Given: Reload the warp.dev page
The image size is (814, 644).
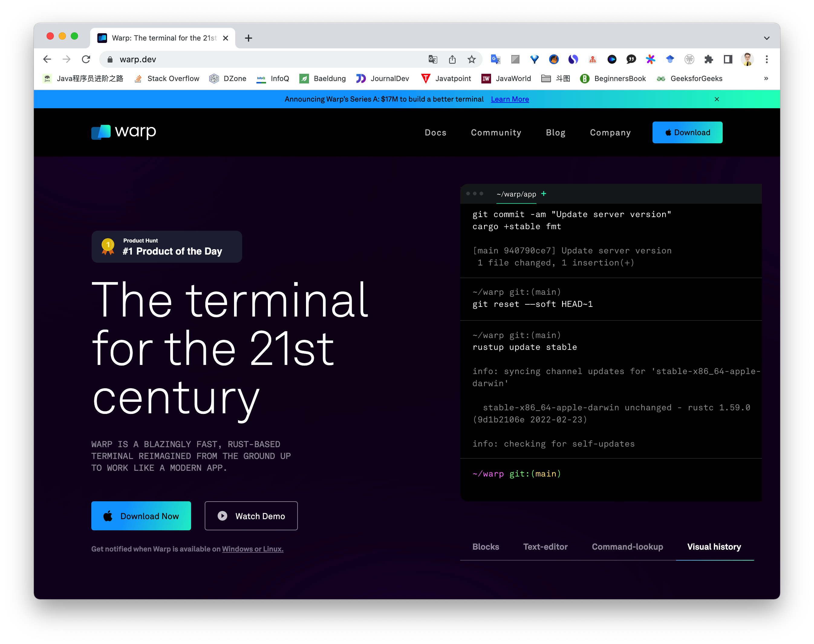Looking at the screenshot, I should click(x=86, y=59).
